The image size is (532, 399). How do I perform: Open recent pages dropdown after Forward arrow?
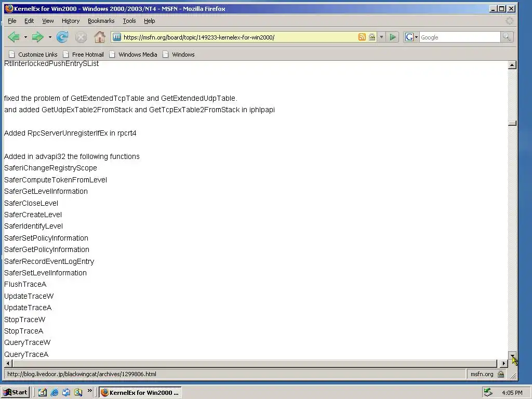pyautogui.click(x=50, y=37)
